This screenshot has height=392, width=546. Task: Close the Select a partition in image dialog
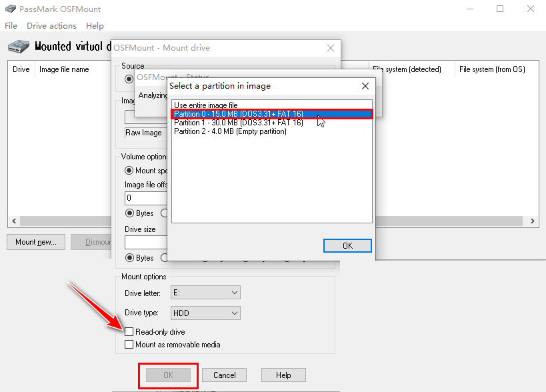point(365,86)
